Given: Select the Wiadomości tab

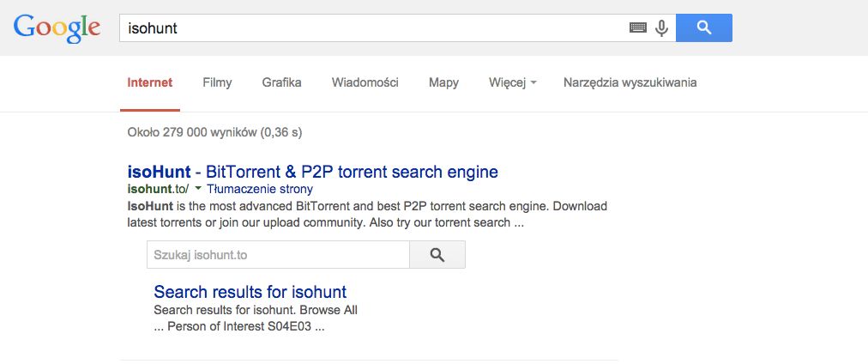Looking at the screenshot, I should point(365,82).
